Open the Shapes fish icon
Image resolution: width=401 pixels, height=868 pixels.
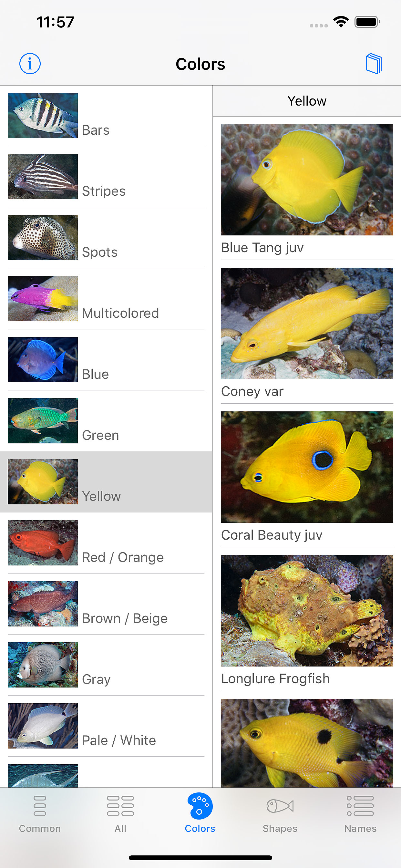pyautogui.click(x=280, y=806)
